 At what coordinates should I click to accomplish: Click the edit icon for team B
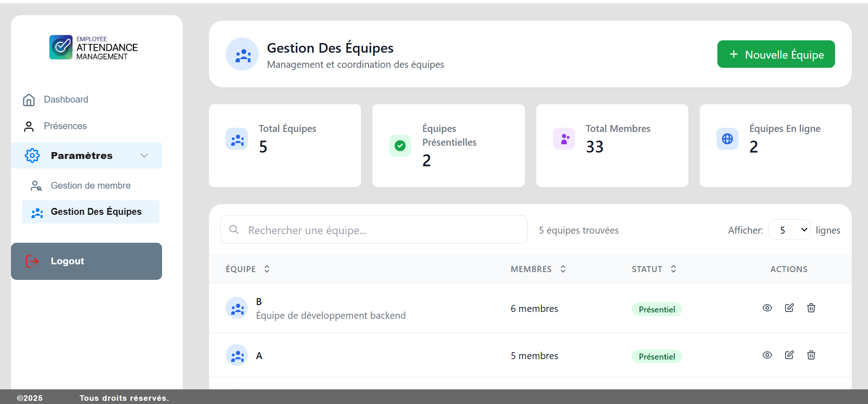click(789, 308)
